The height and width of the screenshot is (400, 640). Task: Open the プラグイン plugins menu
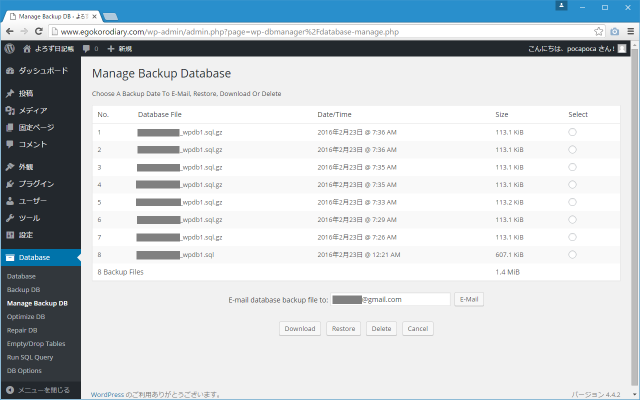pos(36,184)
